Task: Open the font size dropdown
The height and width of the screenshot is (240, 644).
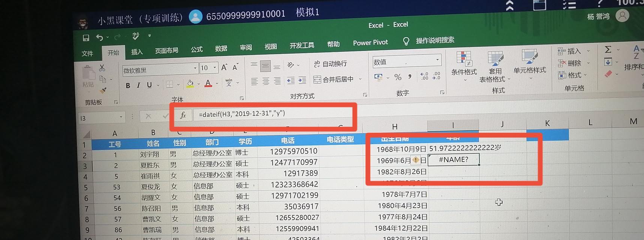Action: (215, 67)
